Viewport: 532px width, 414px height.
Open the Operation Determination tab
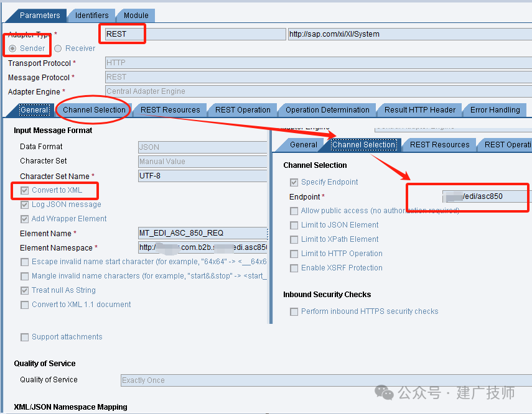point(327,110)
